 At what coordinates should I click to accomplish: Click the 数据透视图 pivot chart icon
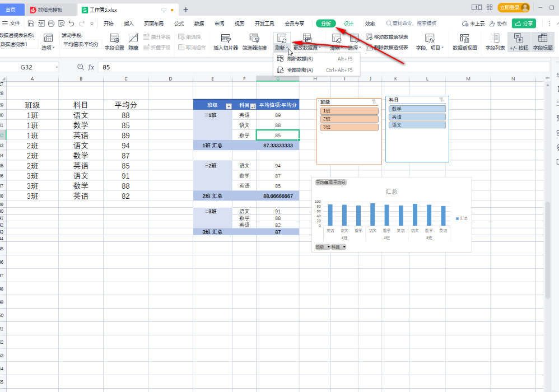click(464, 39)
